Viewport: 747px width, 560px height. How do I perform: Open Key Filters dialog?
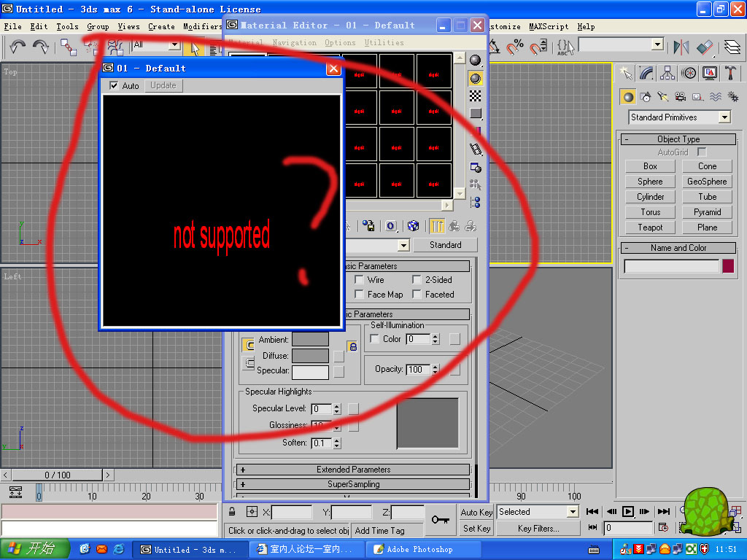(x=538, y=529)
